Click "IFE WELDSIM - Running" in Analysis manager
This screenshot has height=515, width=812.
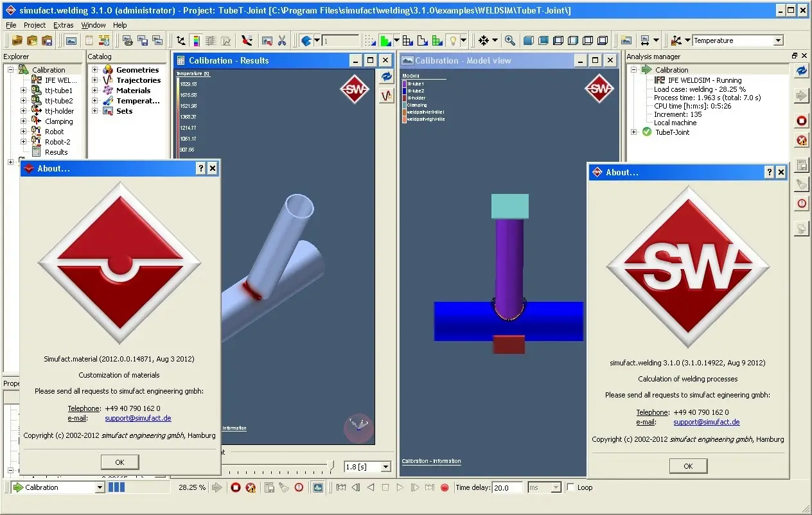pyautogui.click(x=705, y=80)
